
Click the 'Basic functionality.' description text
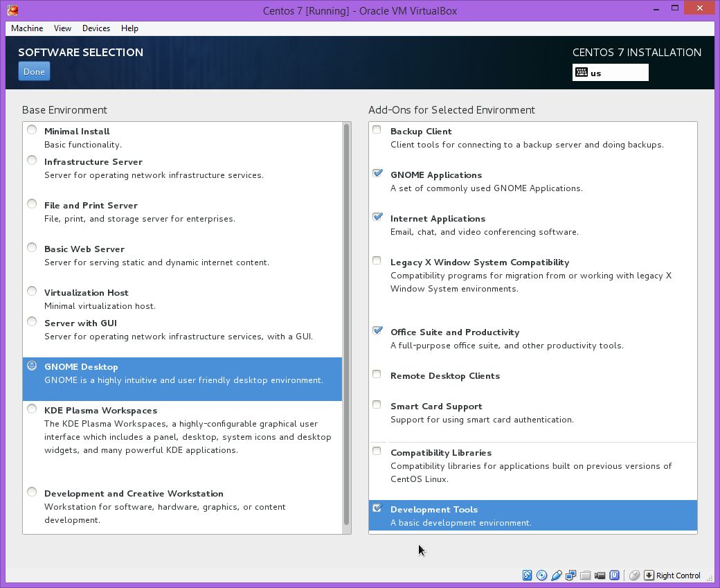tap(83, 145)
